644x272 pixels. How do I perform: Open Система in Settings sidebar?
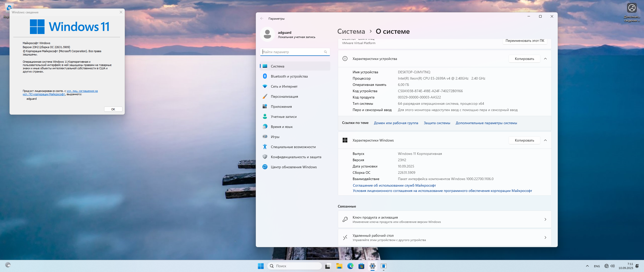tap(295, 66)
